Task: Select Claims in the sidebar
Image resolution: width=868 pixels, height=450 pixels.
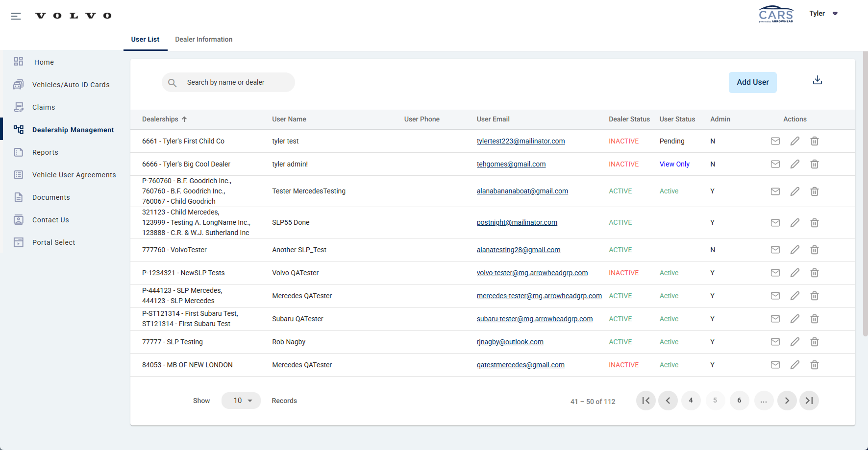Action: tap(44, 107)
